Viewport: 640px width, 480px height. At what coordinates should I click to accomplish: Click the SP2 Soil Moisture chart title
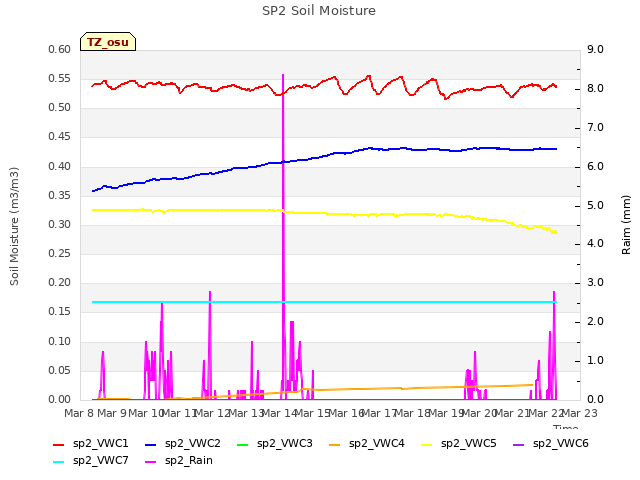coord(319,11)
